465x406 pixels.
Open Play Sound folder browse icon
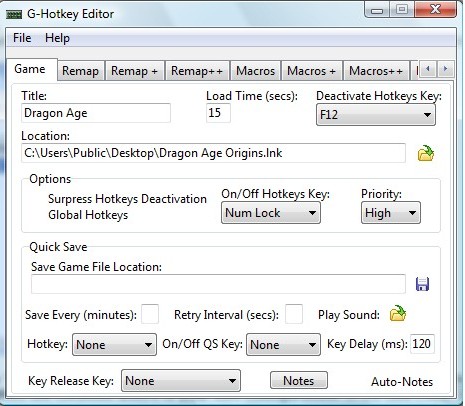coord(398,314)
